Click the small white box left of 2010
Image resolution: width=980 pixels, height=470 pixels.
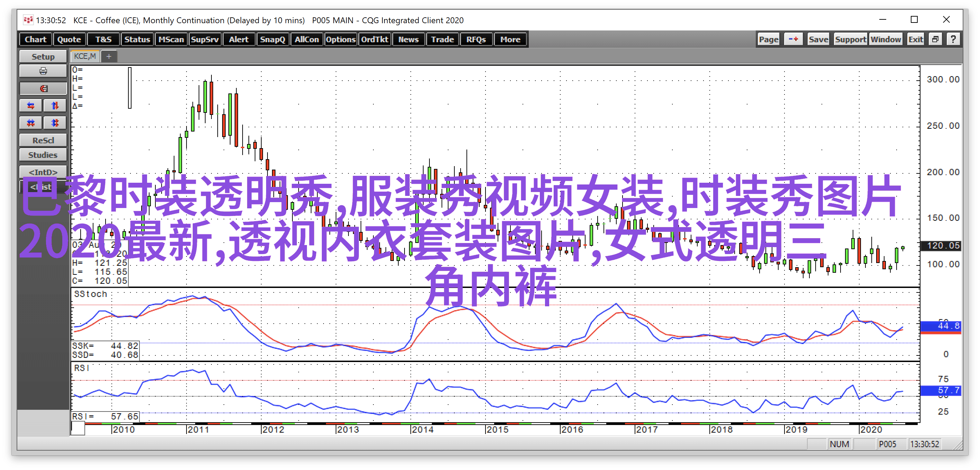[78, 428]
